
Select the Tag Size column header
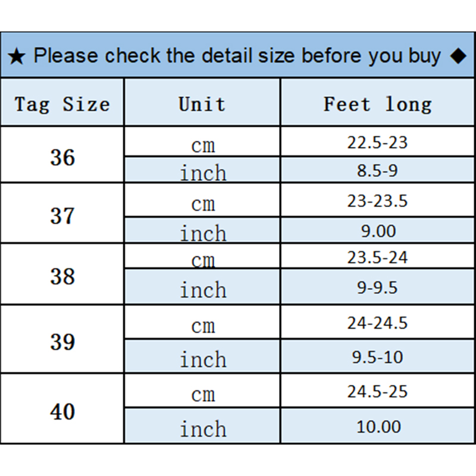[x=62, y=104]
